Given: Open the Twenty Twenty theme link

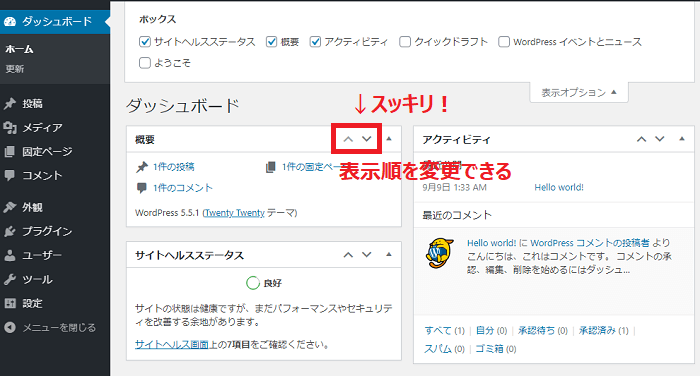Looking at the screenshot, I should (234, 213).
